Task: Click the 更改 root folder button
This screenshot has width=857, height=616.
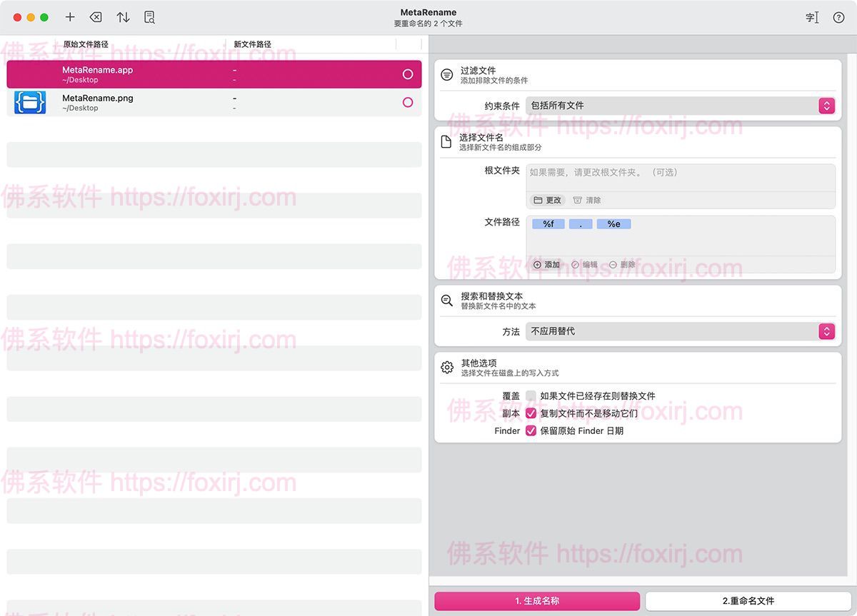Action: [548, 201]
